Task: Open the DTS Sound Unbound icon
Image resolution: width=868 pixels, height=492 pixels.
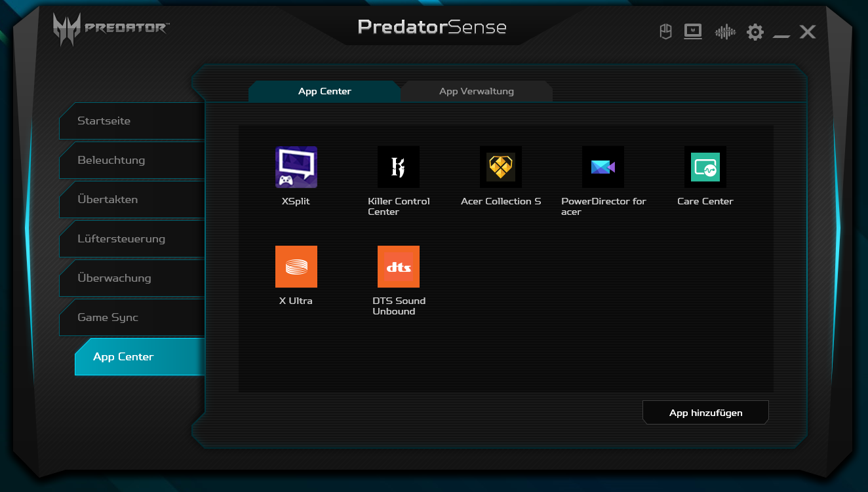Action: (399, 267)
